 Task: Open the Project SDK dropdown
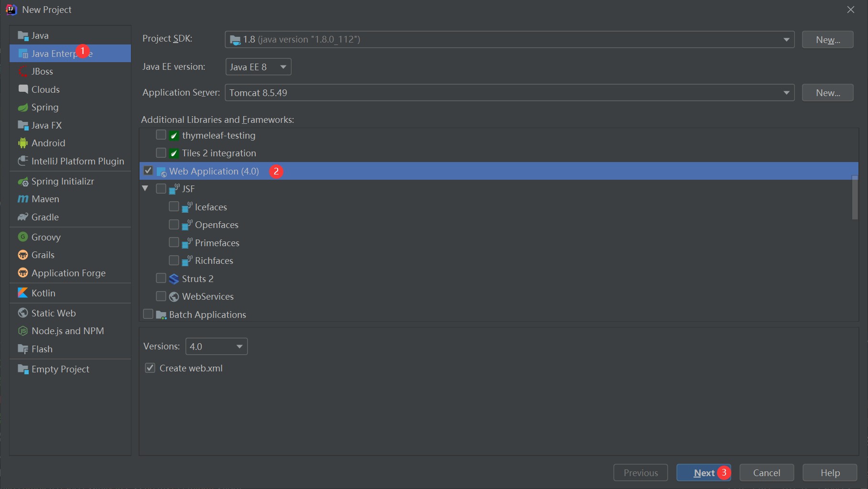(x=510, y=39)
